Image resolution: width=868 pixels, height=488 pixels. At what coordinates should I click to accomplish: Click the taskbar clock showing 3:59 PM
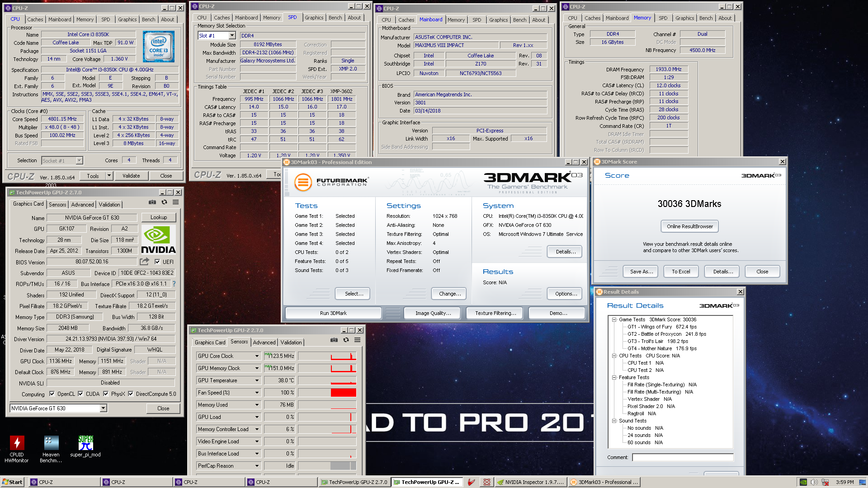click(845, 482)
